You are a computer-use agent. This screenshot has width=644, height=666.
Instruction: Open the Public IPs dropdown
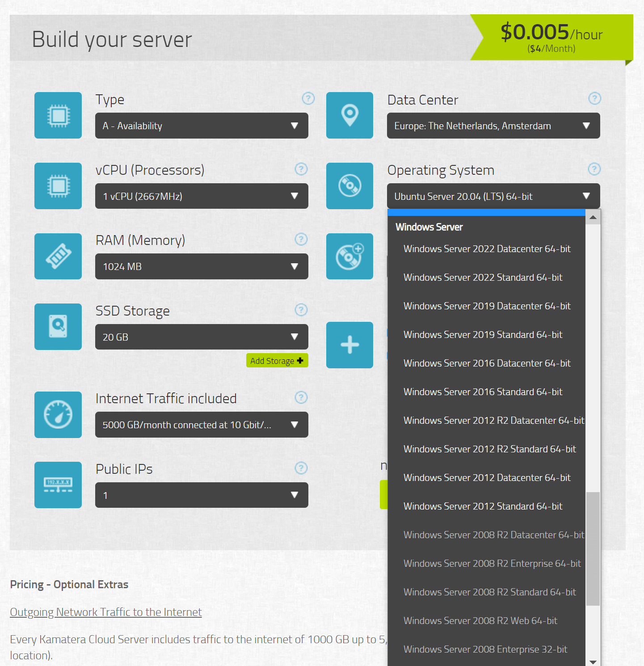pyautogui.click(x=202, y=495)
